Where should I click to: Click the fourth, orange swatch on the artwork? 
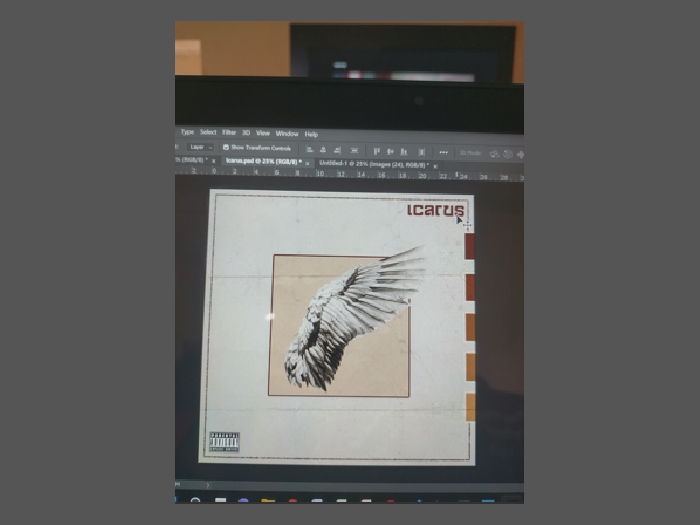pyautogui.click(x=471, y=367)
